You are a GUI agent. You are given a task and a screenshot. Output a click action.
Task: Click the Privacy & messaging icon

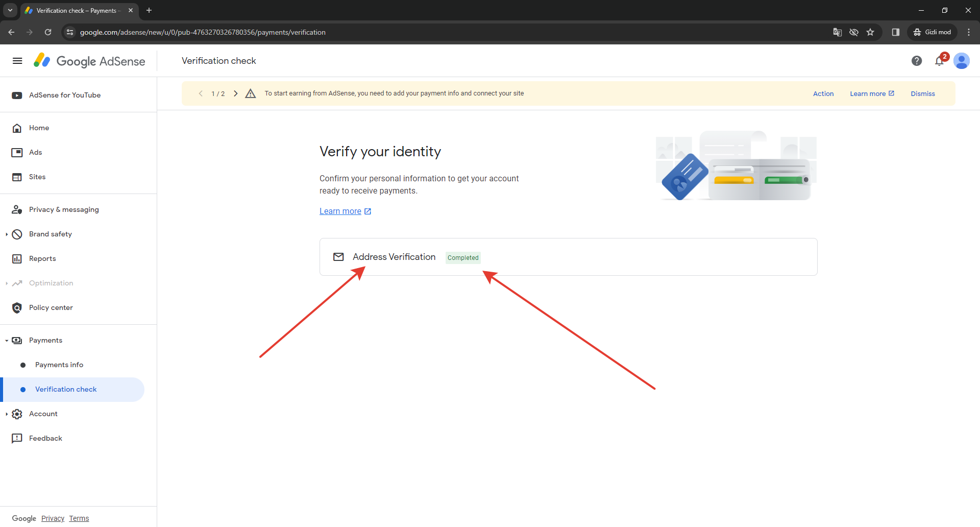[17, 210]
